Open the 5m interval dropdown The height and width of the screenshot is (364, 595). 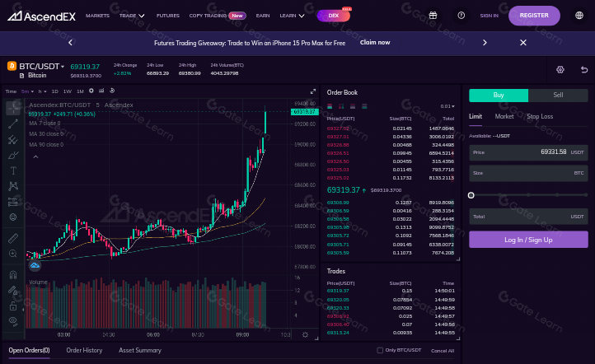(27, 91)
